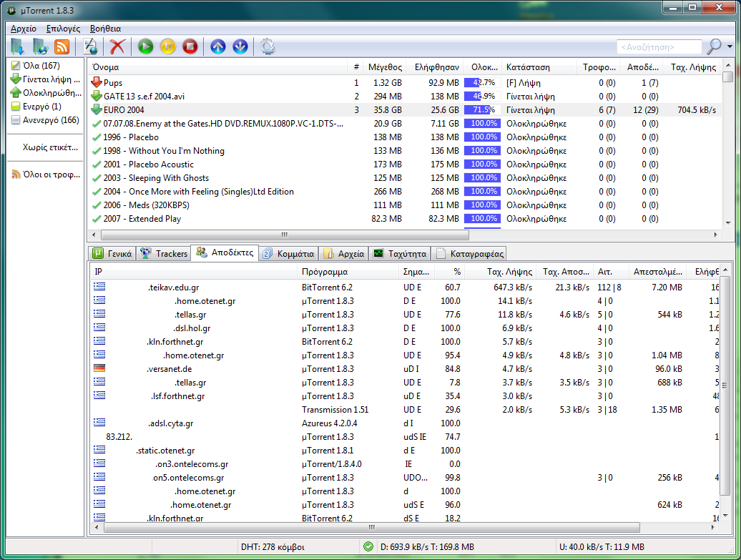Viewport: 741px width, 560px height.
Task: Click the upload speed U: 40.0 kB/s status
Action: click(602, 547)
